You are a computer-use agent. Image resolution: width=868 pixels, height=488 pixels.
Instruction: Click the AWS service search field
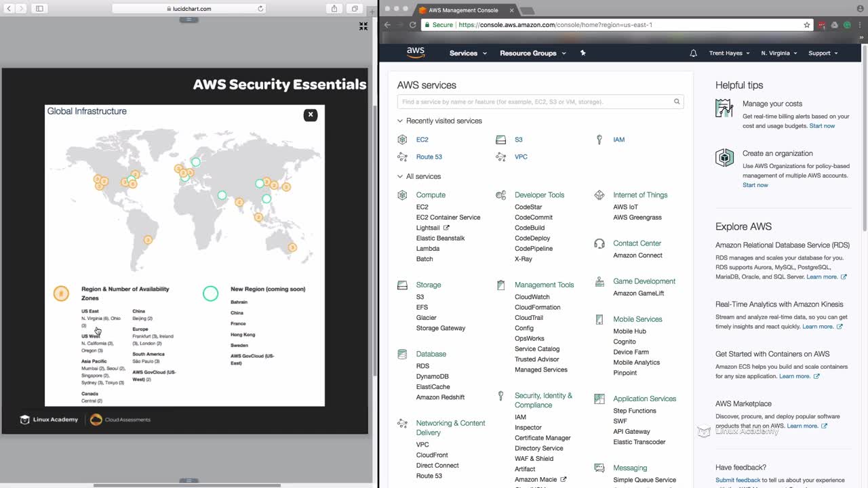pyautogui.click(x=536, y=102)
